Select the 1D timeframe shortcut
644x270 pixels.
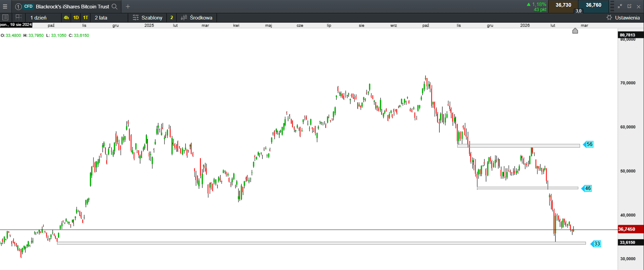coord(76,17)
